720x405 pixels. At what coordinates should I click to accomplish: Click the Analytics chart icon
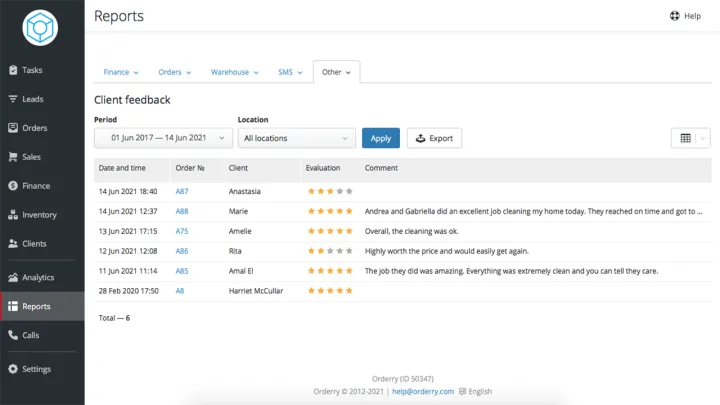click(x=13, y=277)
